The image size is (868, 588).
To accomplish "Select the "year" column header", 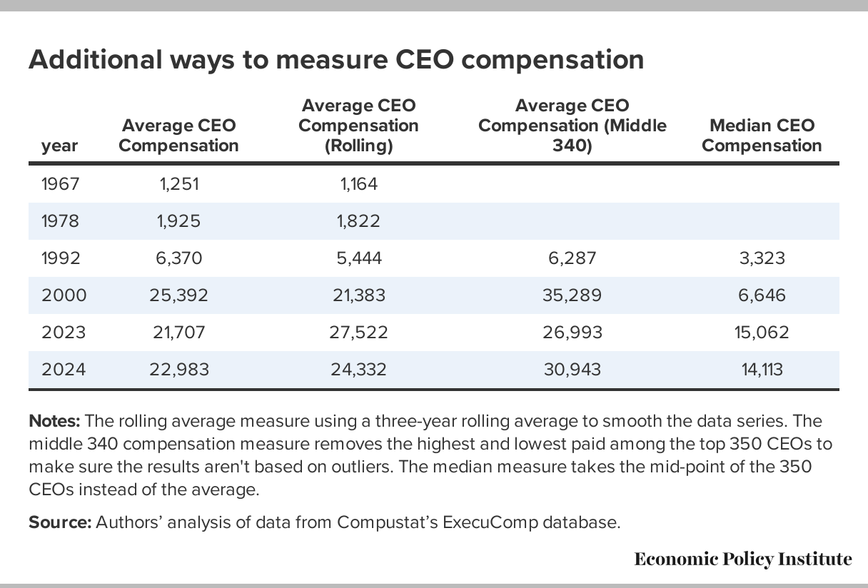I will pos(60,146).
